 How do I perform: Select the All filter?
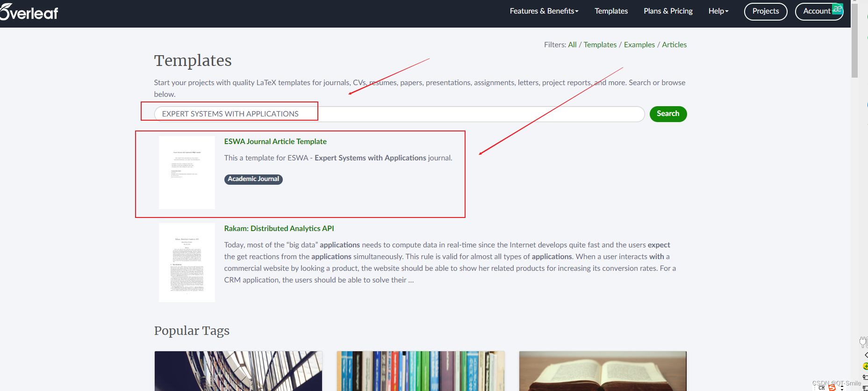pos(572,45)
